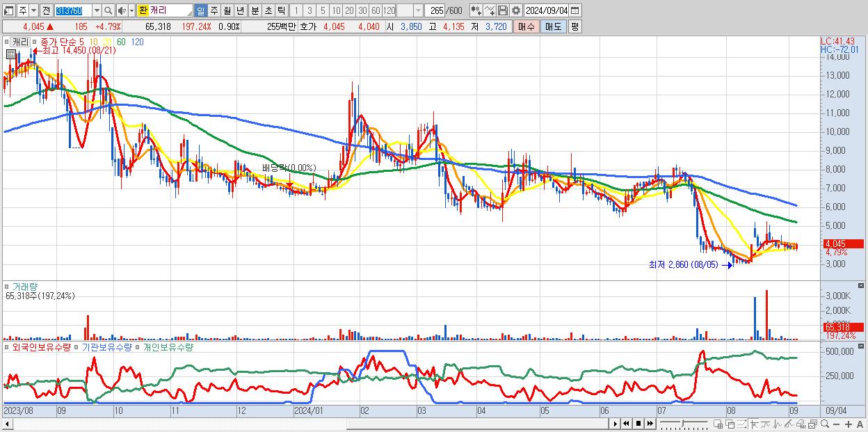The height and width of the screenshot is (432, 868).
Task: Open chart settings gear icon
Action: 516,11
